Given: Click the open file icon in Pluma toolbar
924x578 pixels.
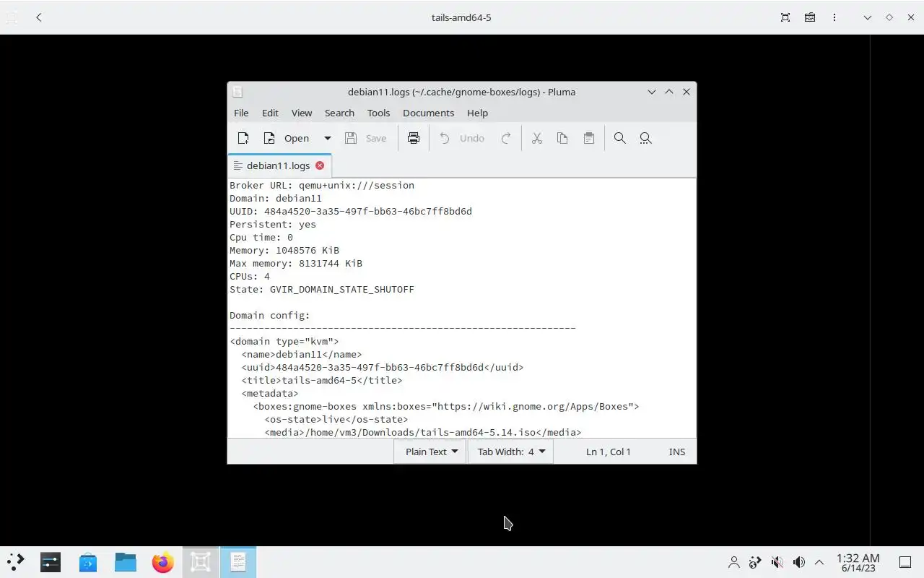Looking at the screenshot, I should coord(269,138).
